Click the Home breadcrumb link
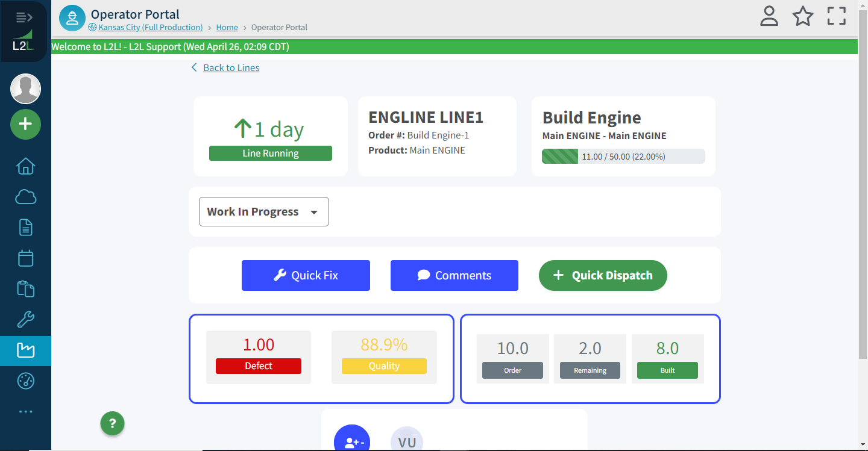 (x=227, y=27)
